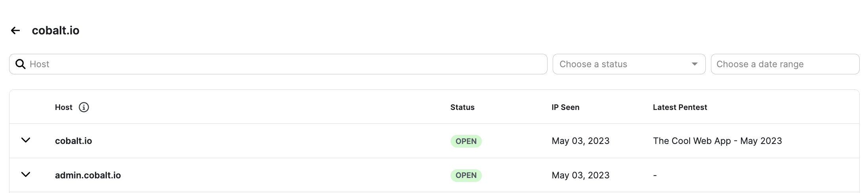Focus the Host search field
Viewport: 868px width, 193px height.
278,64
